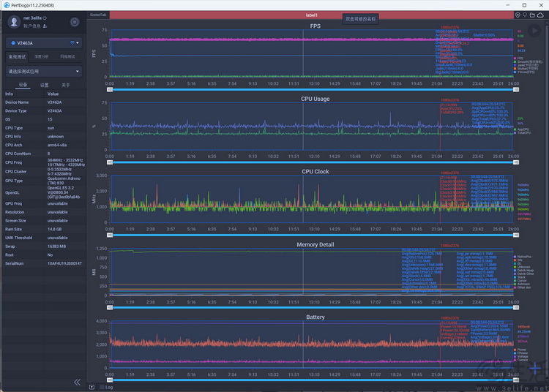Open the user avatar profile picture
The height and width of the screenshot is (392, 549).
14,22
